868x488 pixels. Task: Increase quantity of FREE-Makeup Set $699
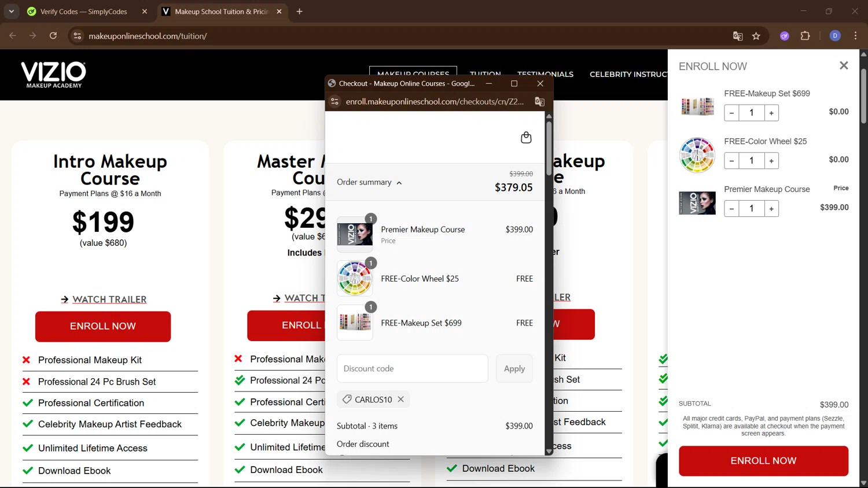click(x=771, y=113)
